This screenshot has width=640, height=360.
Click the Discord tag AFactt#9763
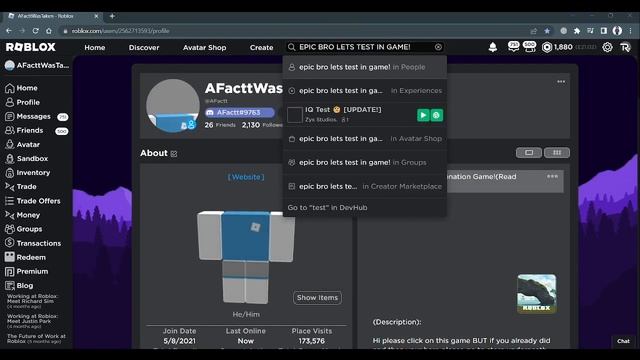pyautogui.click(x=240, y=112)
